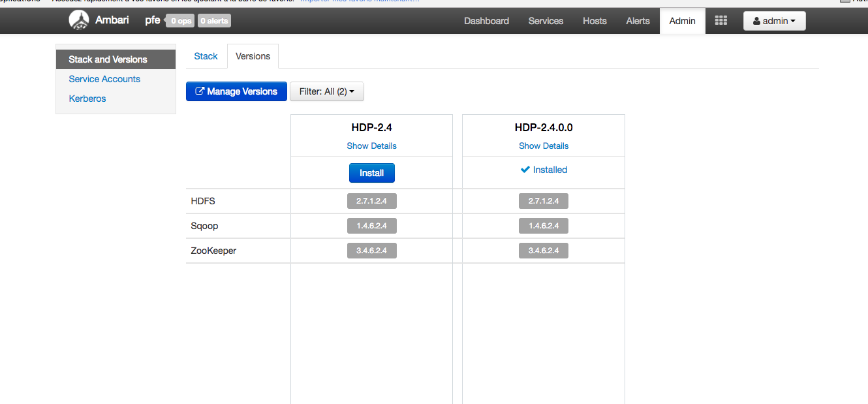This screenshot has height=404, width=868.
Task: Show details for HDP-2.4.0.0
Action: [544, 146]
